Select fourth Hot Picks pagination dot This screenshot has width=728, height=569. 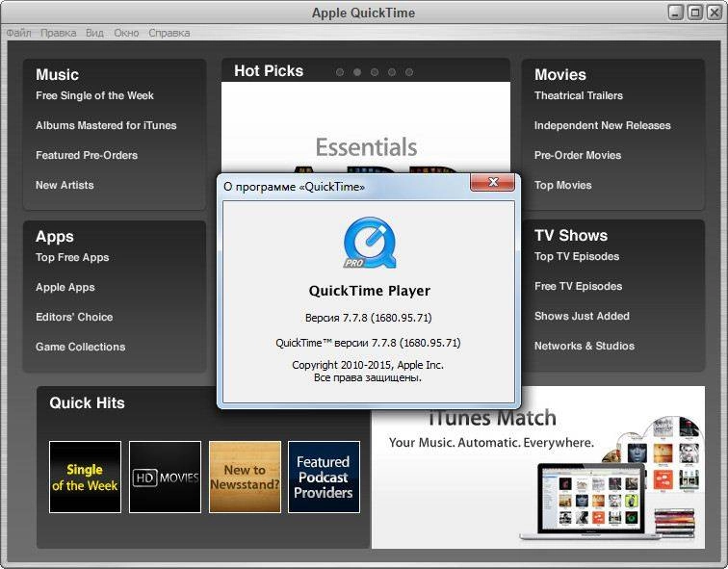pyautogui.click(x=392, y=72)
